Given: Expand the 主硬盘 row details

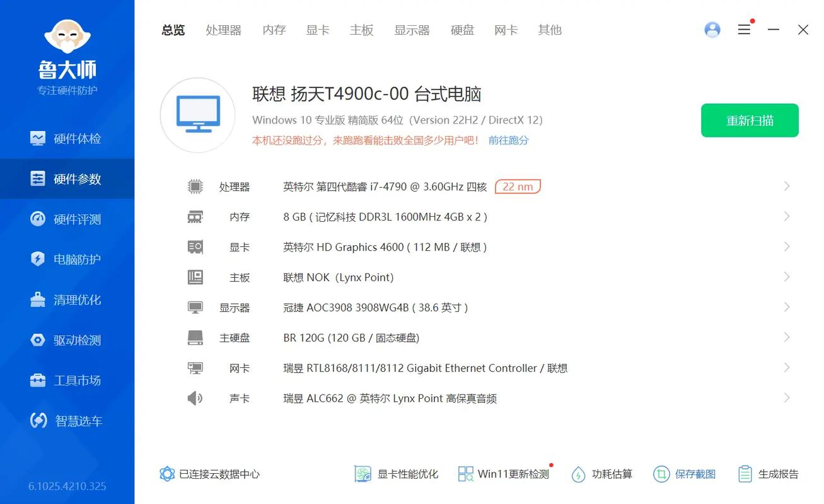Looking at the screenshot, I should click(x=786, y=337).
